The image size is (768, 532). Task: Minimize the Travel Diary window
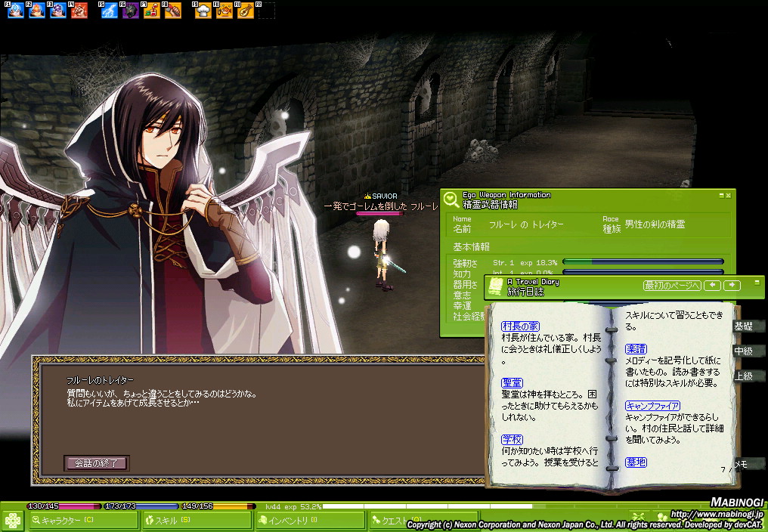(x=757, y=283)
